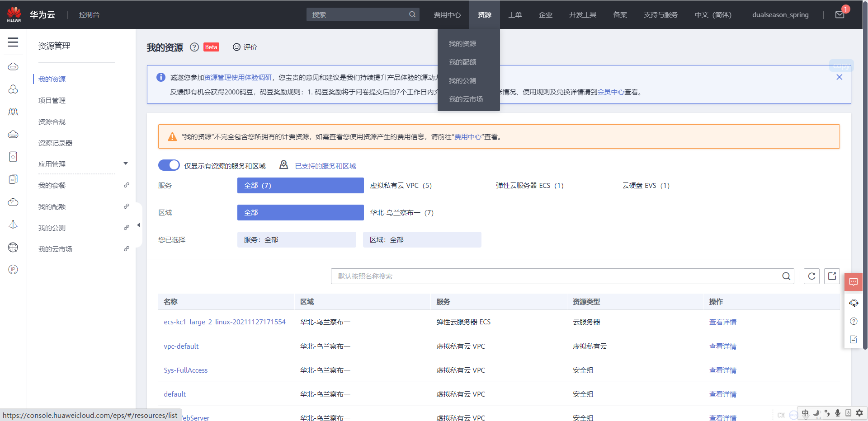The image size is (868, 421).
Task: Click the 评价 smiley feedback icon
Action: 236,47
